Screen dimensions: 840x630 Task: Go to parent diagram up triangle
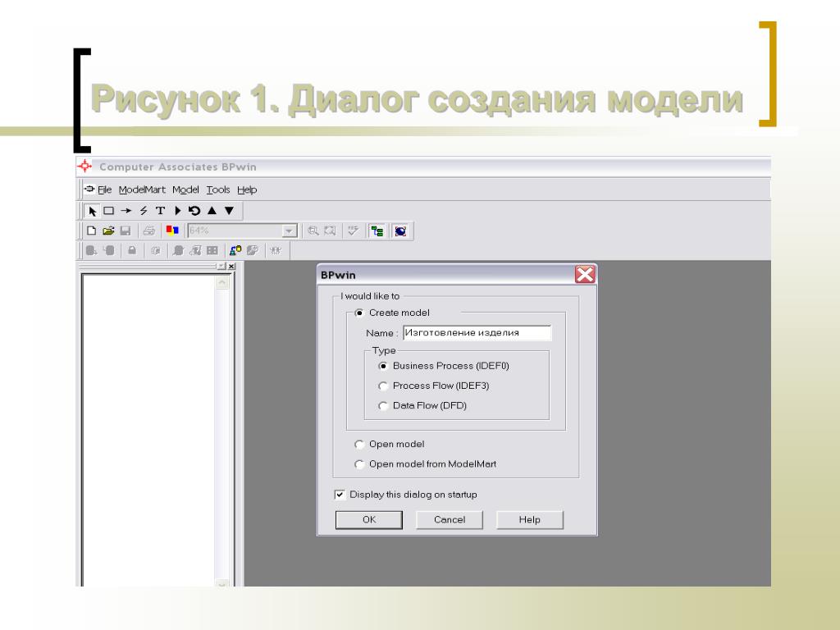212,211
